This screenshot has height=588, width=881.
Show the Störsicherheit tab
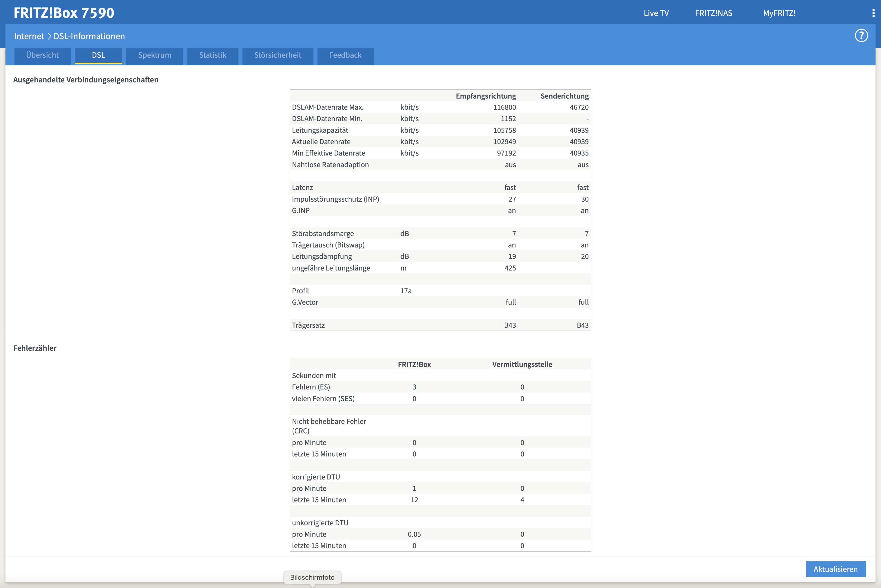(277, 56)
